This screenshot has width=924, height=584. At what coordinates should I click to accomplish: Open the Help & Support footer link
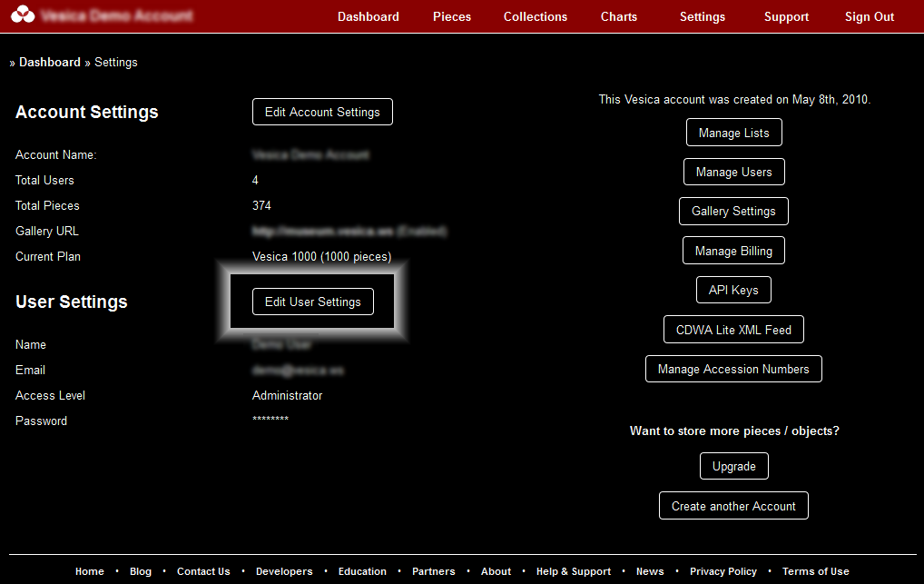574,571
